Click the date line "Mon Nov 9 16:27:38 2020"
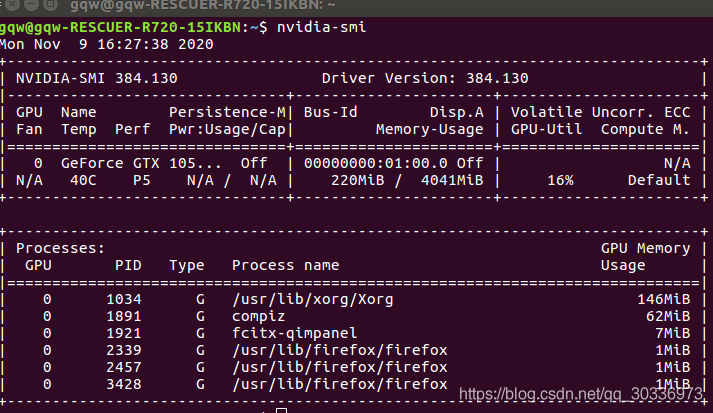 click(106, 44)
